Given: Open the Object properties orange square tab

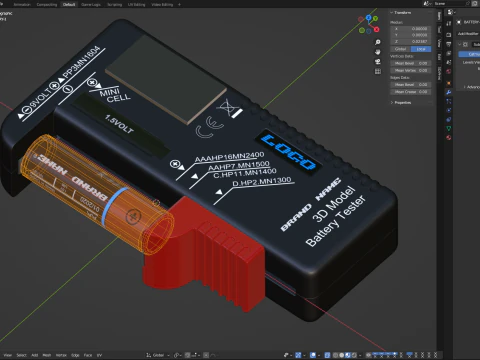Looking at the screenshot, I should (x=449, y=83).
